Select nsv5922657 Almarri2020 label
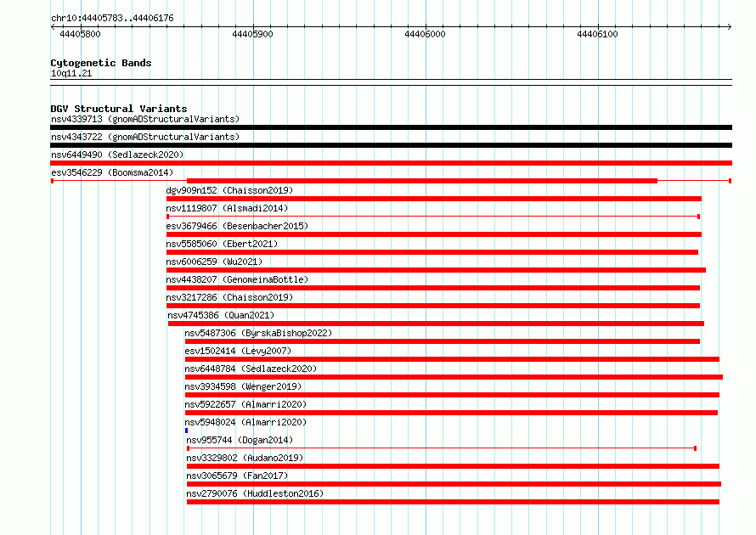756x535 pixels. (x=245, y=404)
